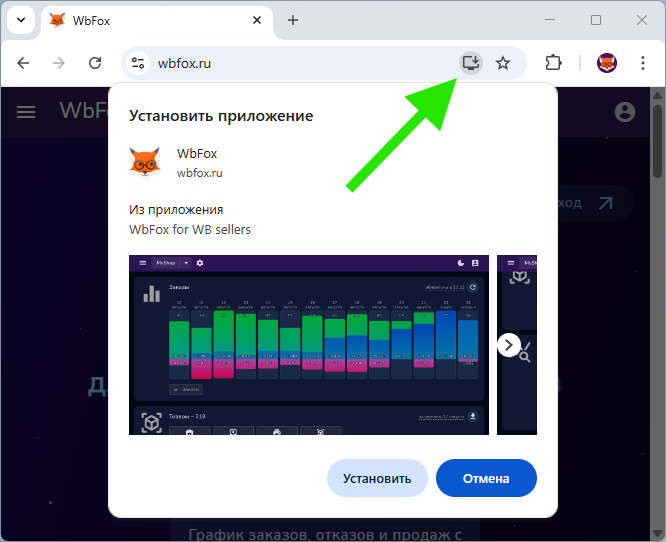The height and width of the screenshot is (542, 666).
Task: Click the wbfox.ru address bar
Action: tap(300, 63)
